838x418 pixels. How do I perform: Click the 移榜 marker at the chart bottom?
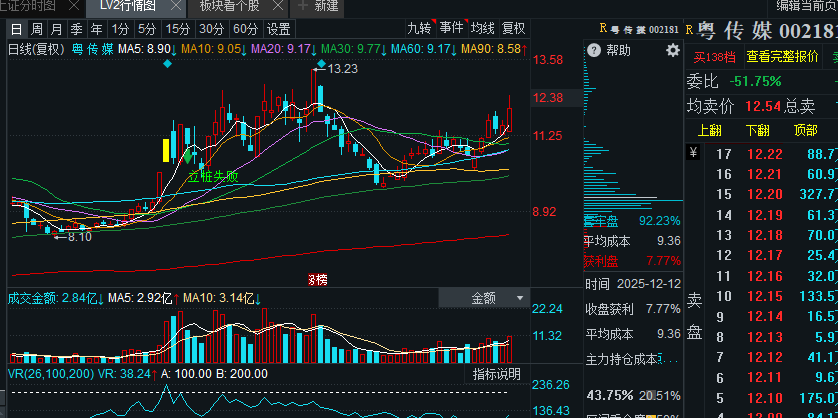coord(317,279)
